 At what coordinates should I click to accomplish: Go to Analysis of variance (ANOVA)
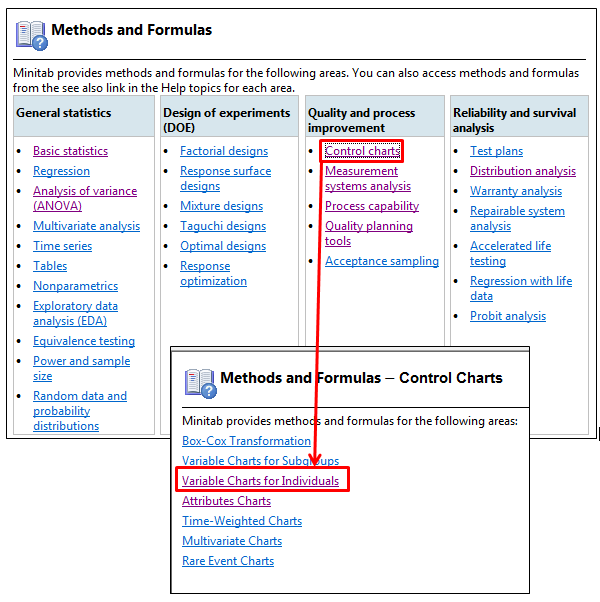(x=84, y=198)
